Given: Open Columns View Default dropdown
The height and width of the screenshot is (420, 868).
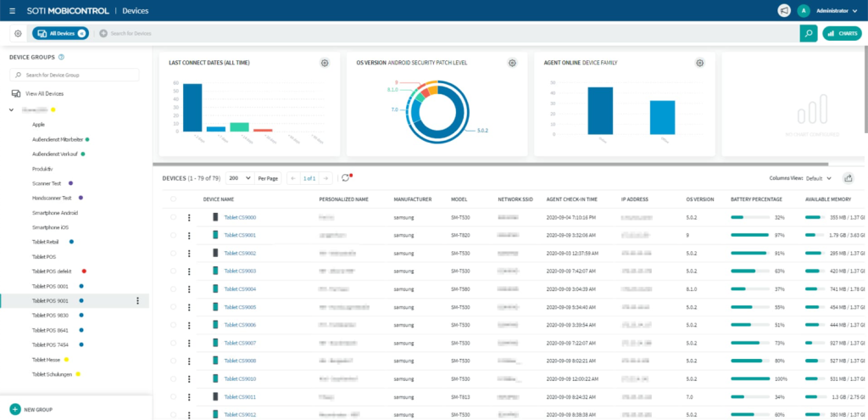Looking at the screenshot, I should click(x=819, y=178).
